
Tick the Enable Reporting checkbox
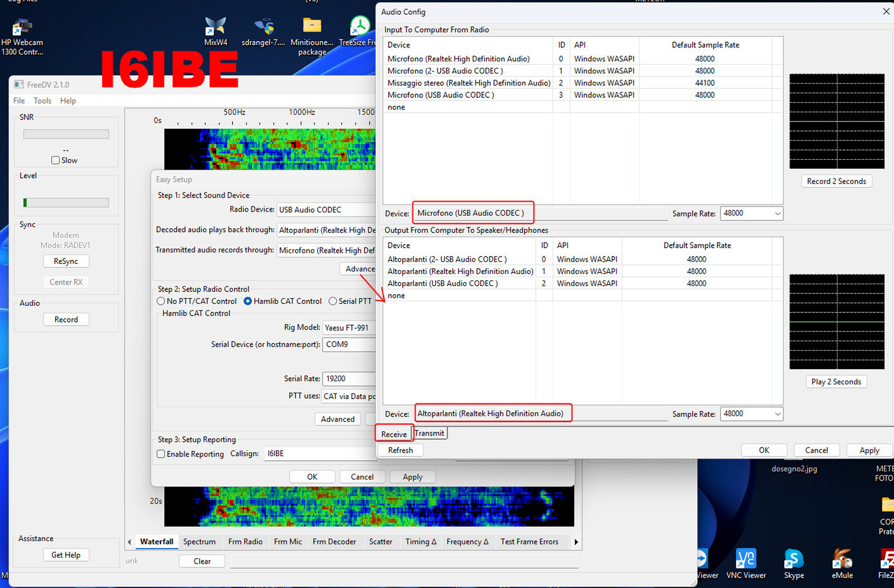(161, 454)
